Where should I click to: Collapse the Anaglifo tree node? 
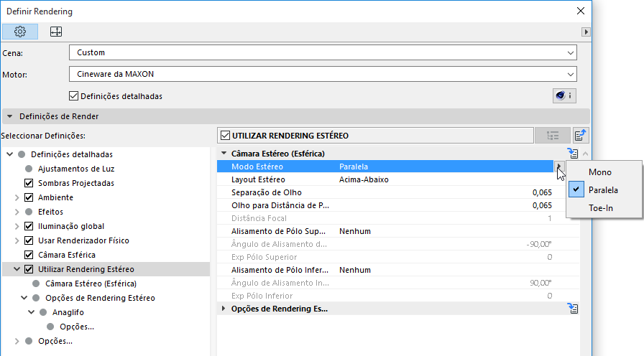[x=31, y=312]
